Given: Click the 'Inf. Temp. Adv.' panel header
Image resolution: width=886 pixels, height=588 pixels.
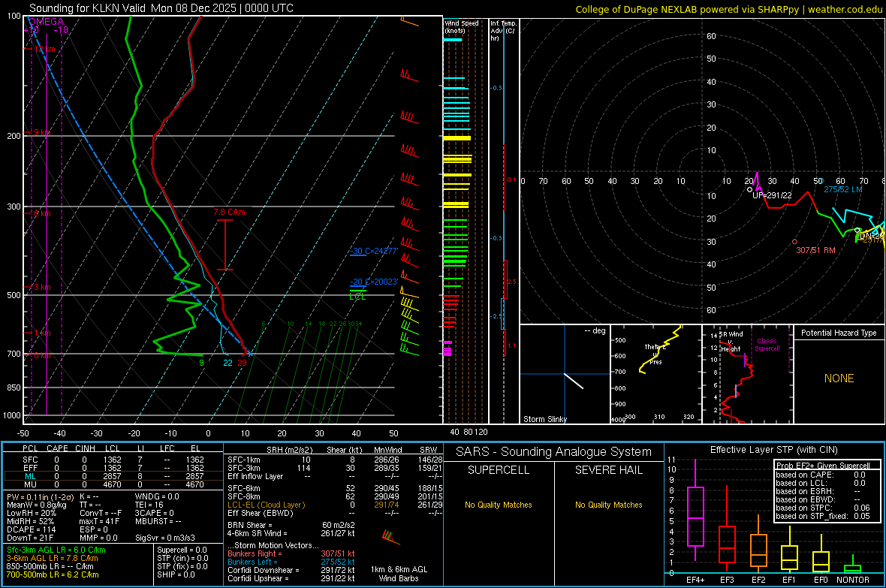Looking at the screenshot, I should coord(503,31).
